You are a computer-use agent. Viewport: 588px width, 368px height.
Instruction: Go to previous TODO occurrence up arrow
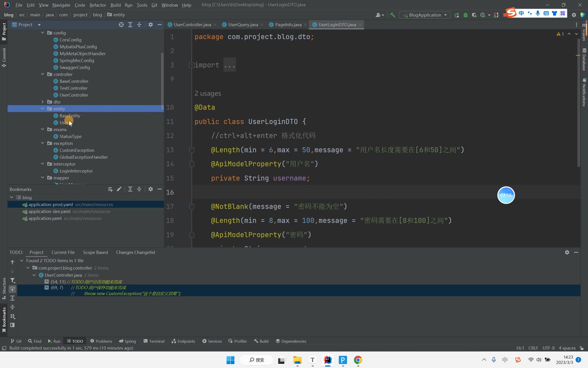click(x=12, y=262)
